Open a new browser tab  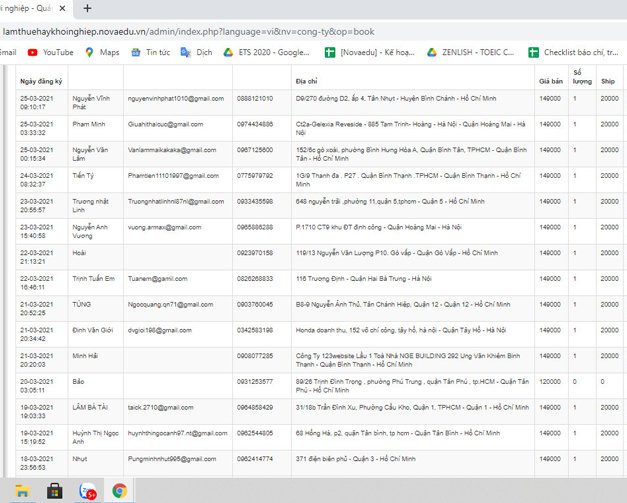point(87,7)
